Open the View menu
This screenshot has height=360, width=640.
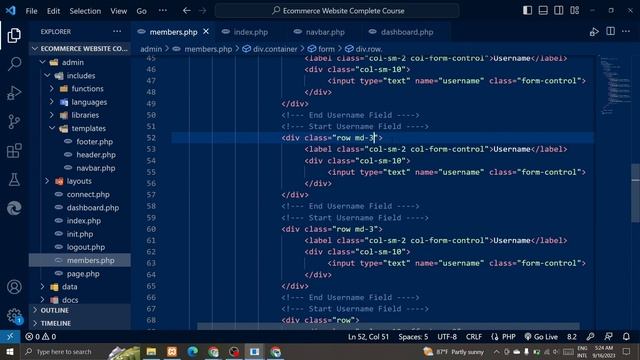(118, 11)
